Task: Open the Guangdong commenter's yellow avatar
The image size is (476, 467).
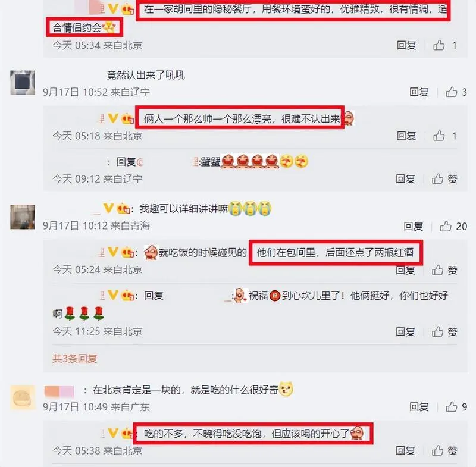Action: 23,398
